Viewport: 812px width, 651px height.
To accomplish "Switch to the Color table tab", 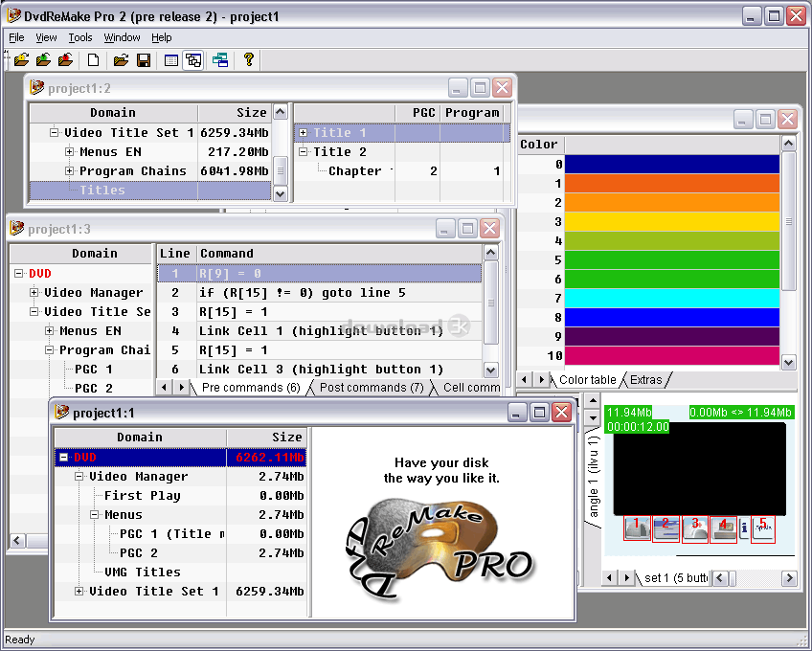I will pos(588,380).
